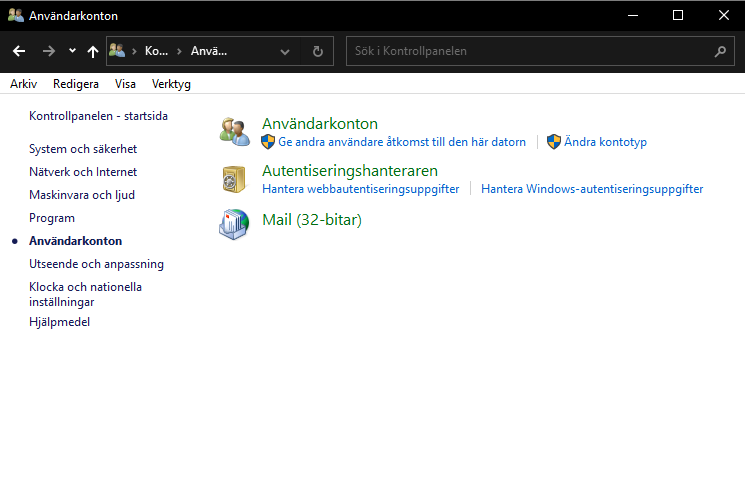
Task: Open Nätverk och Internet category
Action: (83, 172)
